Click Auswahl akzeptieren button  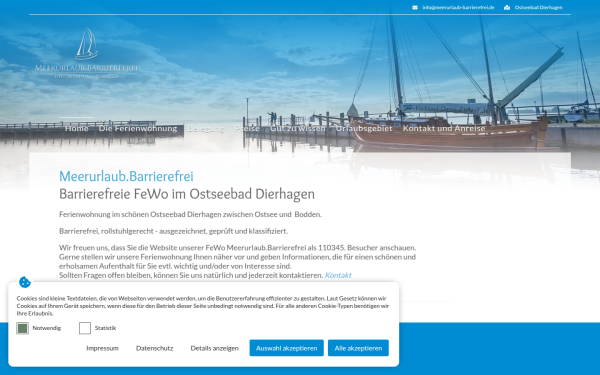tap(287, 348)
